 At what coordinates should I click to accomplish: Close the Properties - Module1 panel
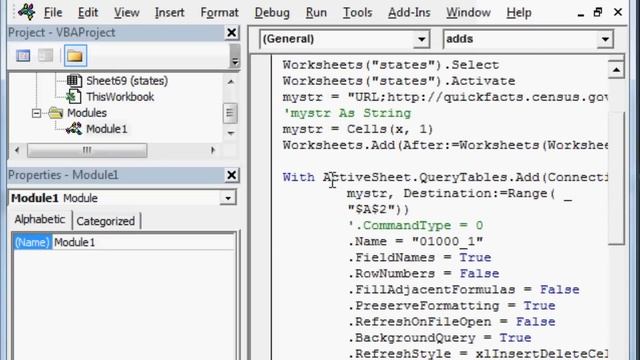point(231,175)
